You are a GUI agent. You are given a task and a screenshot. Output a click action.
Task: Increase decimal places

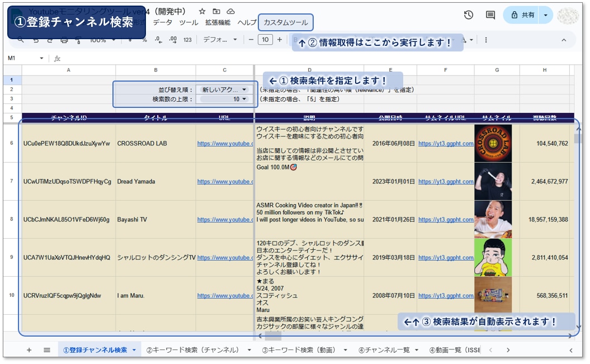(x=173, y=40)
